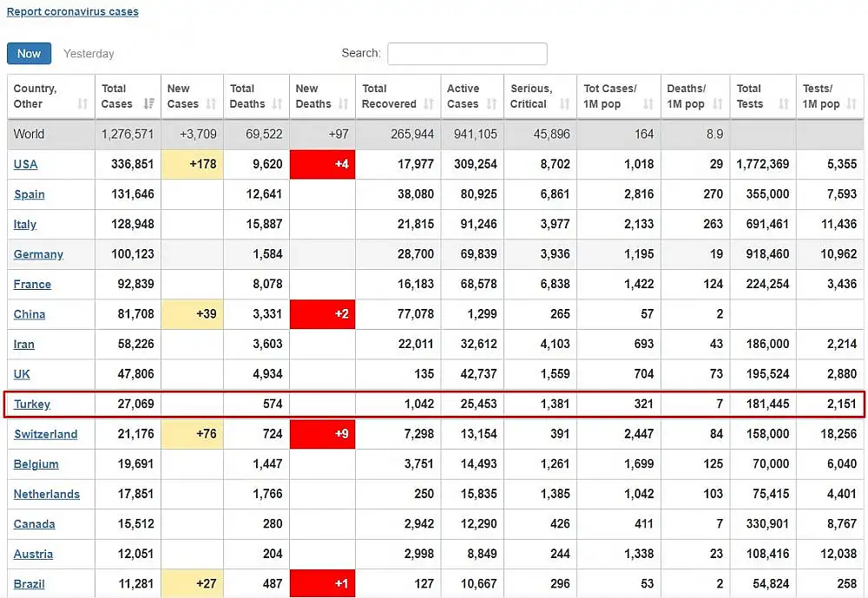The width and height of the screenshot is (868, 598).
Task: Open the Switzerland country link
Action: point(45,434)
